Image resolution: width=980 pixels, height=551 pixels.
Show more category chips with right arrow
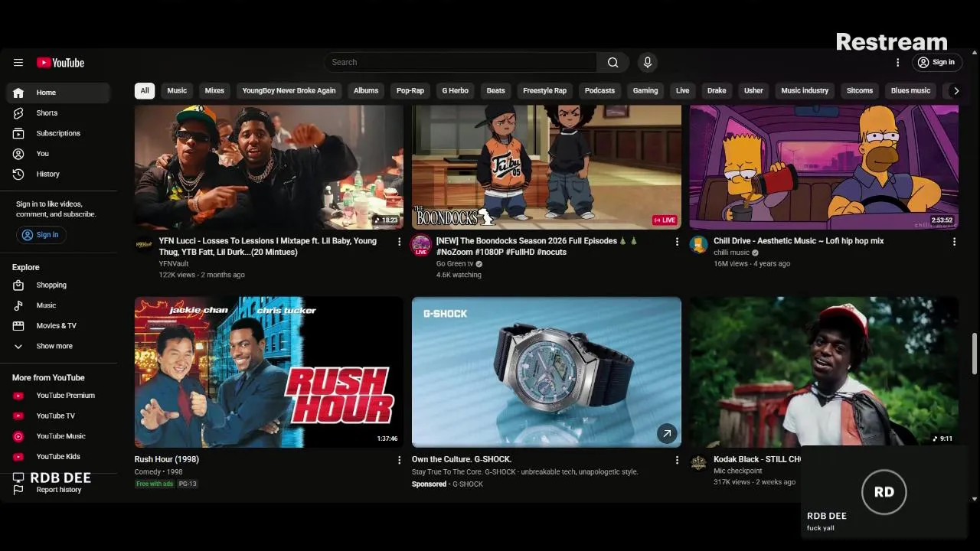pos(955,90)
